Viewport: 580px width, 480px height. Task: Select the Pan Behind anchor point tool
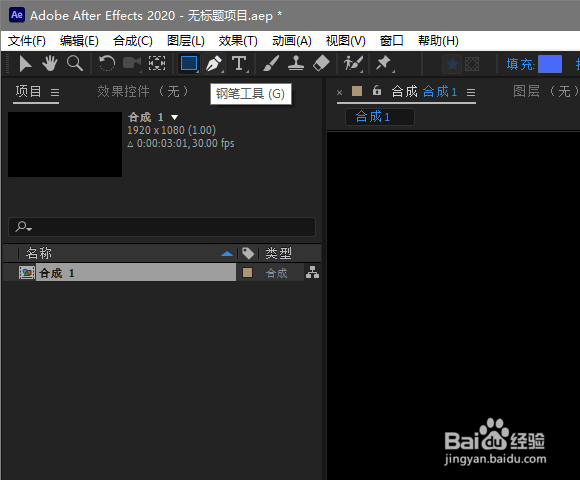(157, 64)
